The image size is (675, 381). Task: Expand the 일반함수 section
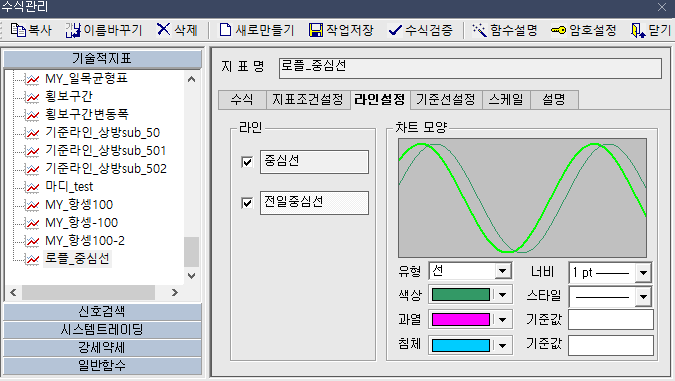[x=102, y=366]
